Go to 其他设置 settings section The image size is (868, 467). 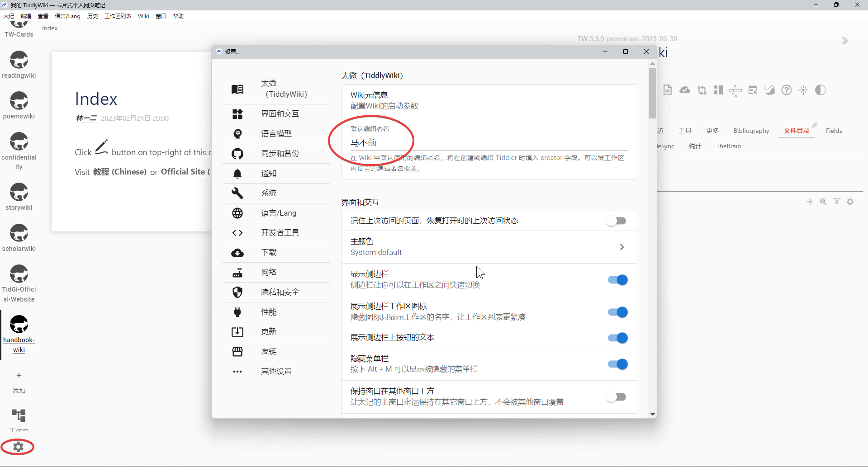276,372
